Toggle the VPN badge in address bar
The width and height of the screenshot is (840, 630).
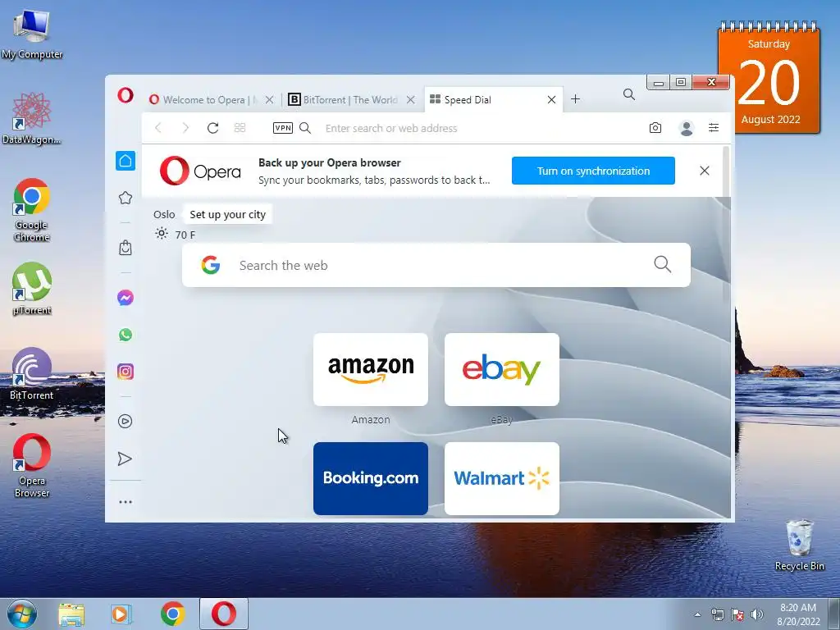283,127
